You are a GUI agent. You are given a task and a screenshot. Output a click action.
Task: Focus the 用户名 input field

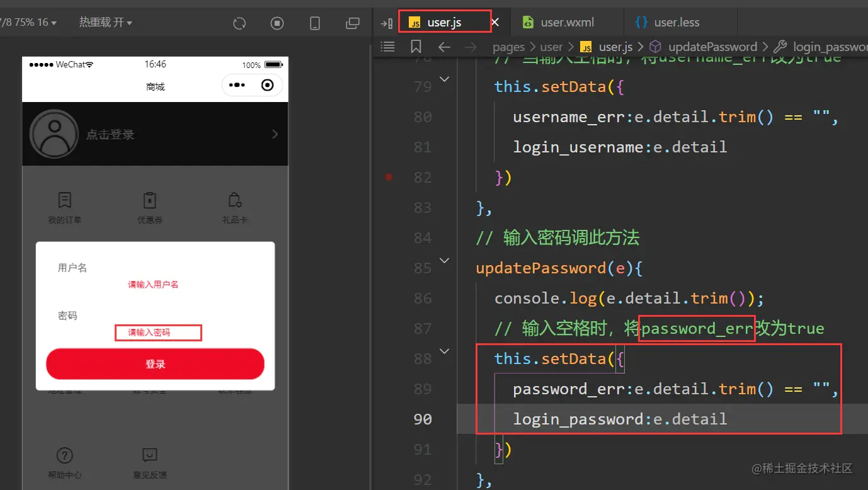pos(155,268)
